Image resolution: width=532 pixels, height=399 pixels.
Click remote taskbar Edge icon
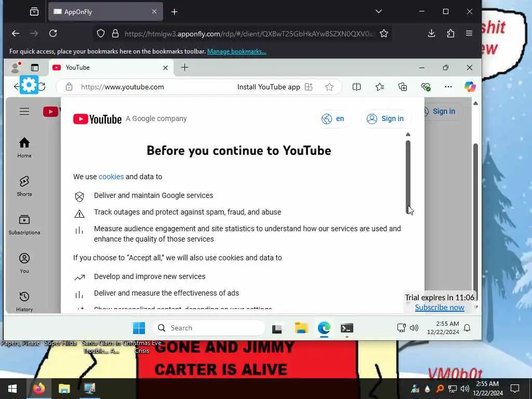324,328
